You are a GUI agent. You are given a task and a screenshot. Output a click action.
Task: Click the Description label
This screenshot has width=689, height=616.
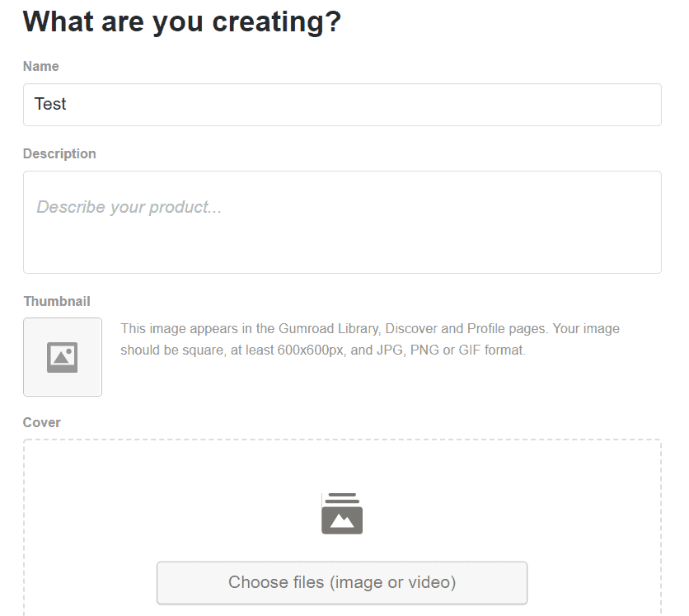[59, 153]
